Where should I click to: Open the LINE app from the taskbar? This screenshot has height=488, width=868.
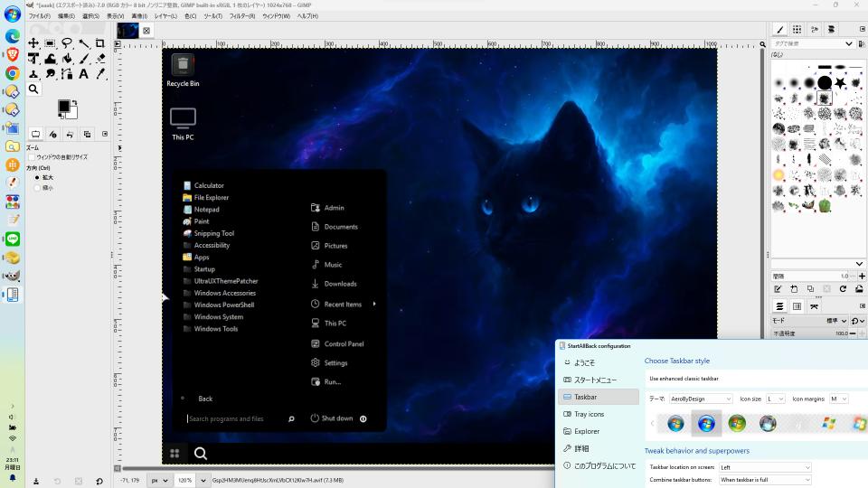12,239
